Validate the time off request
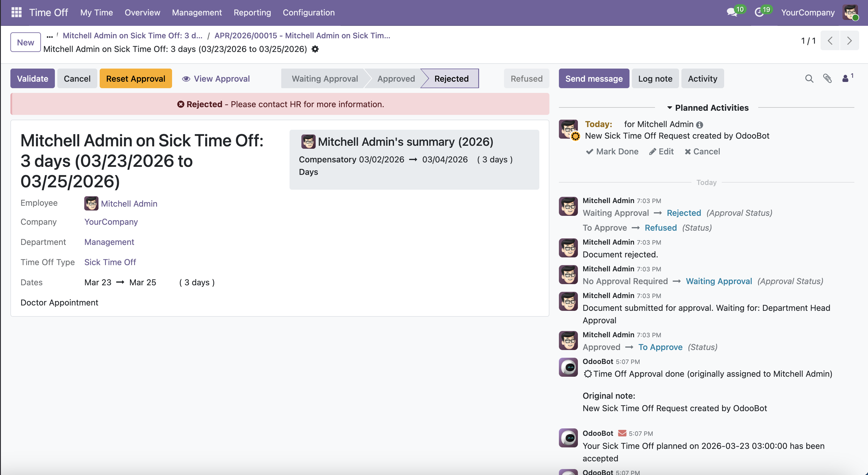This screenshot has width=868, height=475. (32, 79)
